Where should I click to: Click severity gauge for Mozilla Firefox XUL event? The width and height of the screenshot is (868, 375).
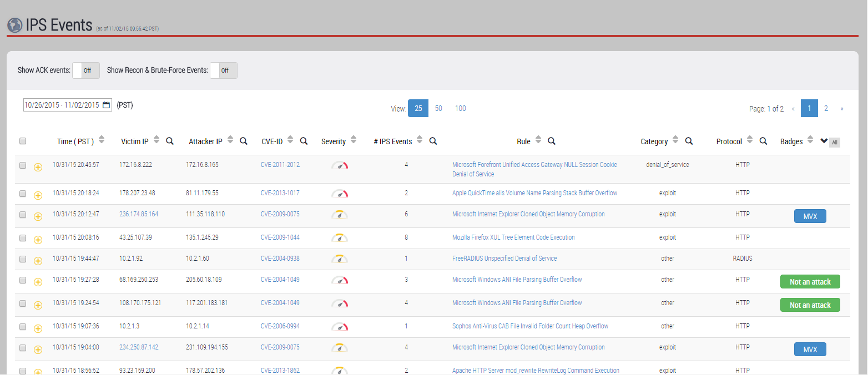tap(340, 237)
